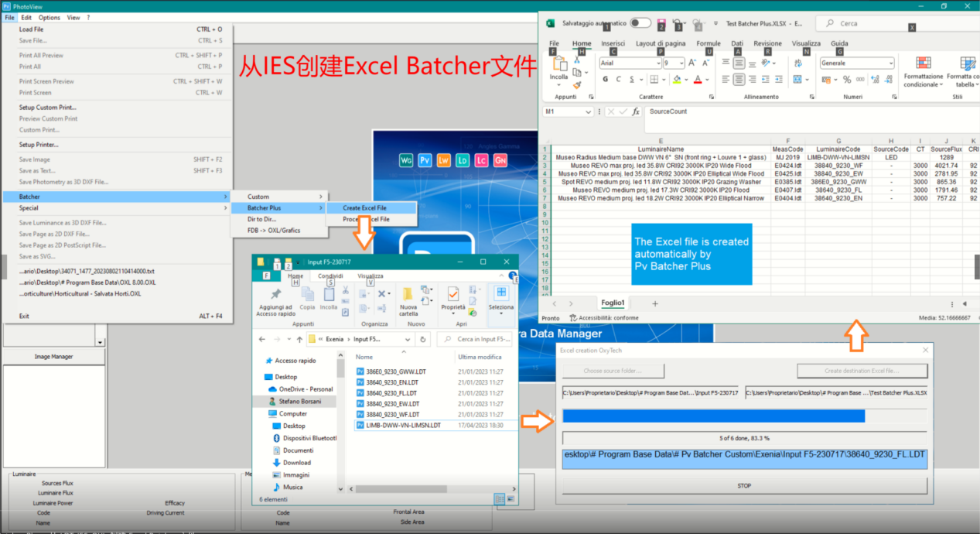
Task: Click the fx insert function icon
Action: point(636,111)
